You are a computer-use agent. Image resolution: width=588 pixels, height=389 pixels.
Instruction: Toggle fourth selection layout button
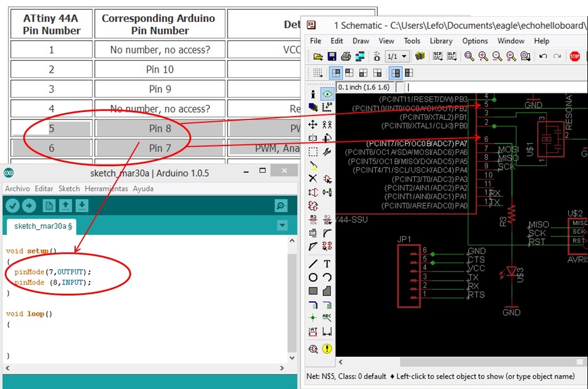point(377,73)
